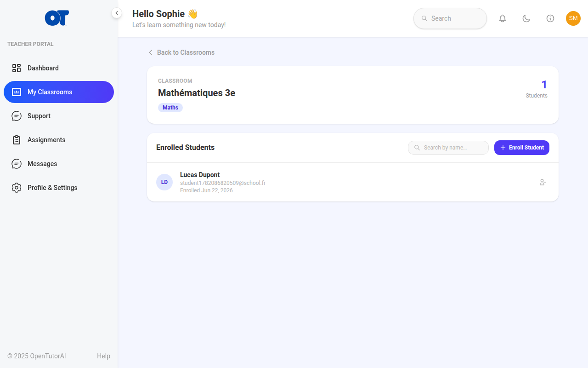
Task: Click the Maths subject tag
Action: [170, 108]
